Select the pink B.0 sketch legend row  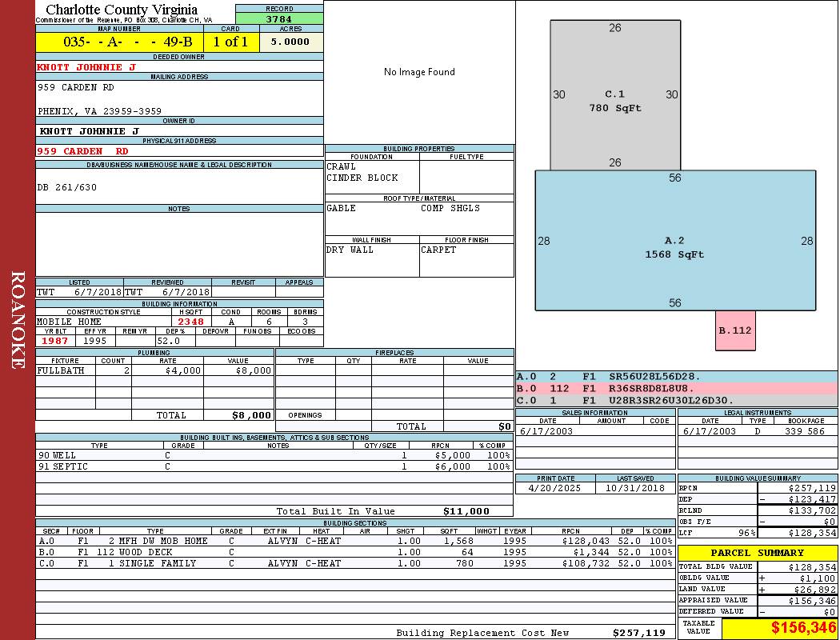pyautogui.click(x=676, y=388)
